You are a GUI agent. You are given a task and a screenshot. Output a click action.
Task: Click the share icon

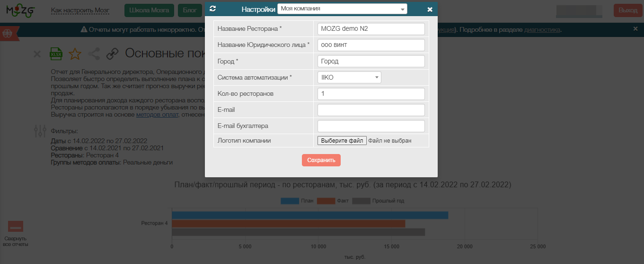(94, 54)
